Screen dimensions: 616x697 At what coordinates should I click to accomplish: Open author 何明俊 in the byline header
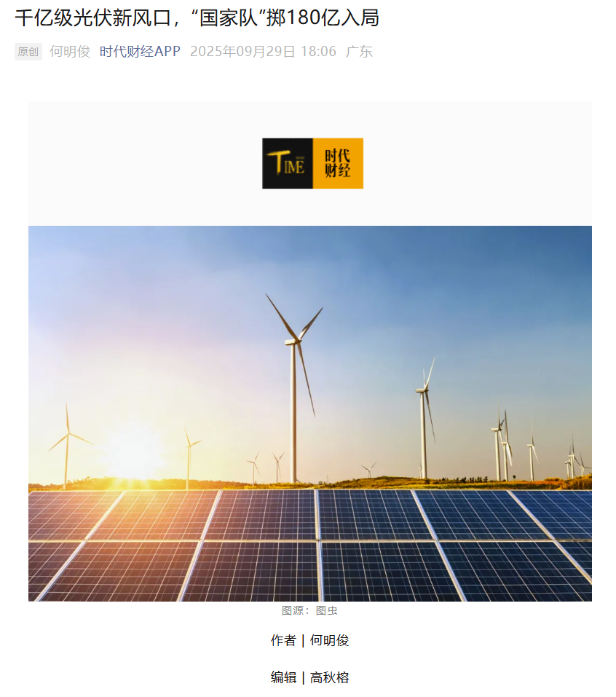click(70, 52)
